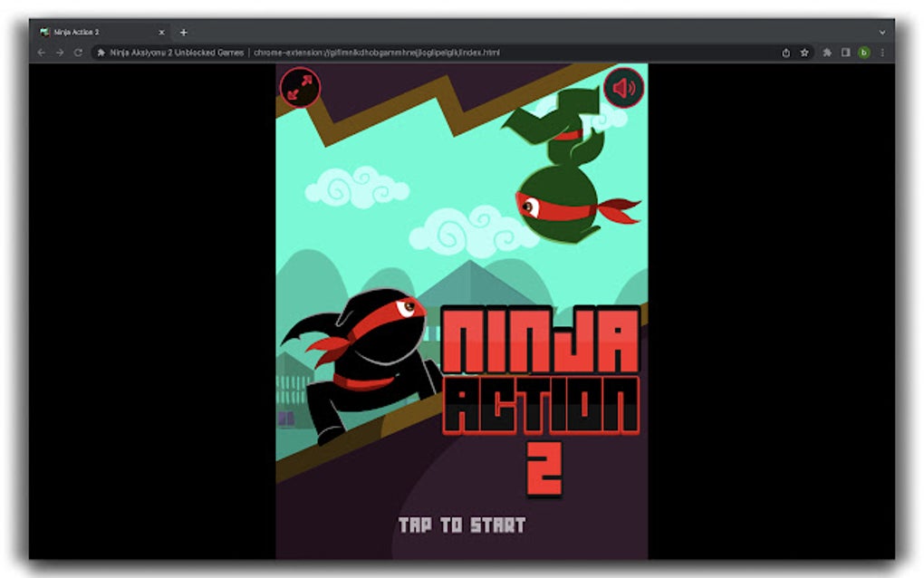Open the Chrome extensions puzzle-piece icon

point(826,53)
